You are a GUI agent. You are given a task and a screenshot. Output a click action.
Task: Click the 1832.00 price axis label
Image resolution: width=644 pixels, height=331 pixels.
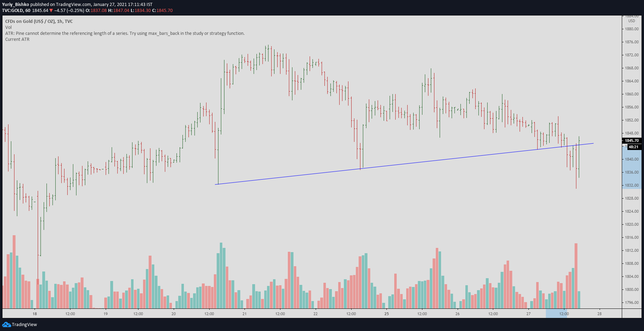632,185
